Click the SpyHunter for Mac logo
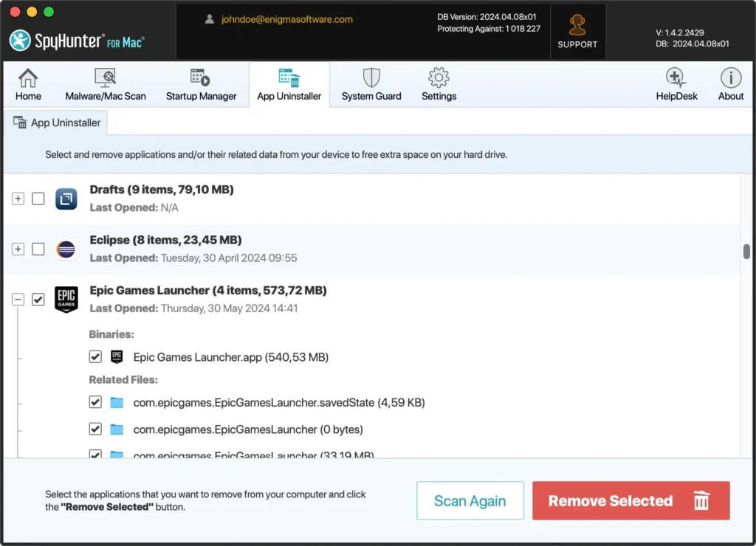756x546 pixels. pyautogui.click(x=77, y=41)
